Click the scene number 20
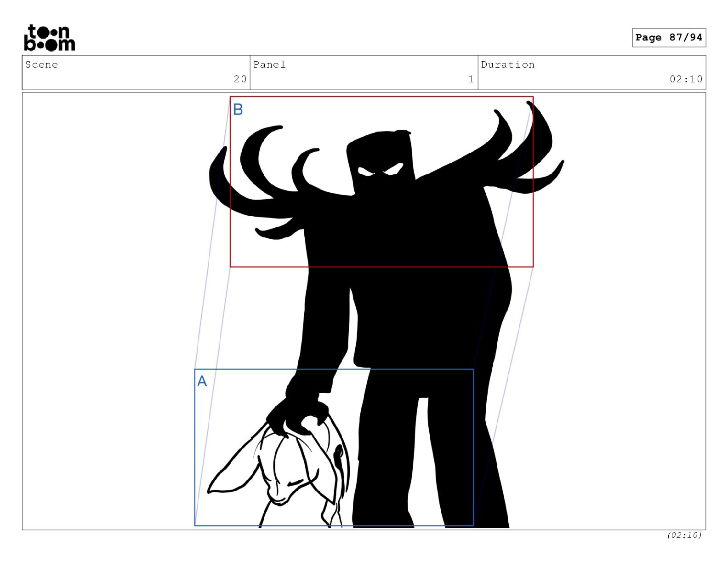 [x=240, y=79]
